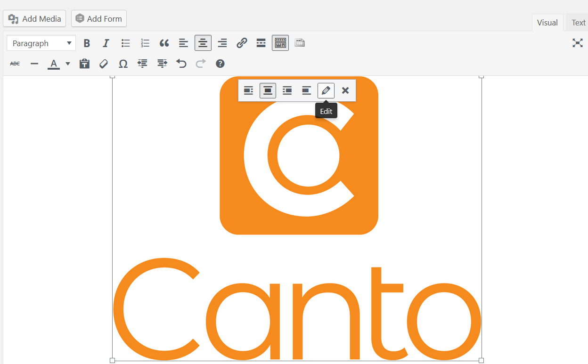
Task: Open the Paragraph format dropdown
Action: click(41, 43)
